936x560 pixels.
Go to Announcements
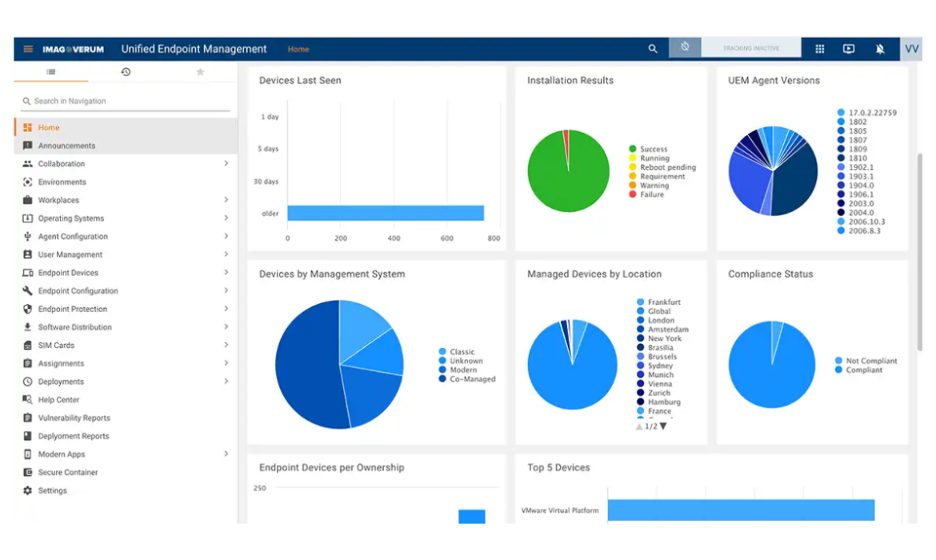(x=67, y=146)
